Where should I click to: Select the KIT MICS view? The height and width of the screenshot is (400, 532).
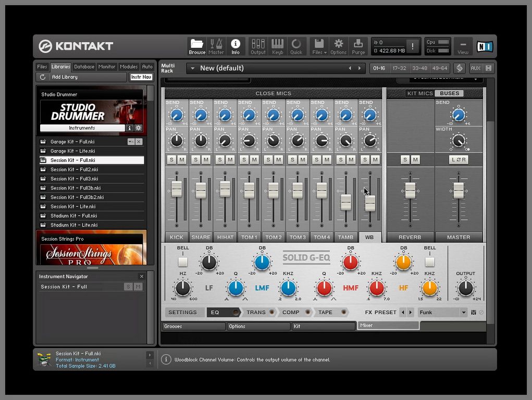pos(420,93)
